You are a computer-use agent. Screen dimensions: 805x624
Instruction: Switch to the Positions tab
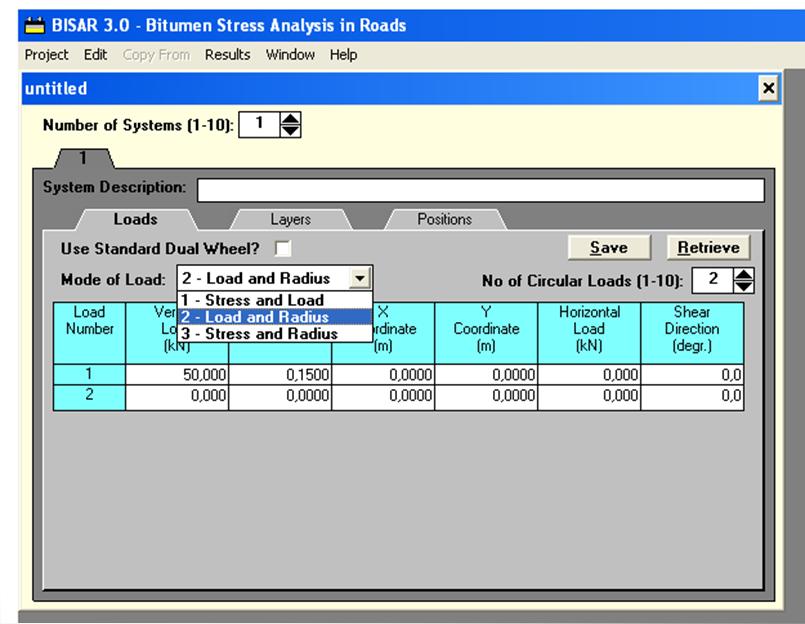coord(445,219)
